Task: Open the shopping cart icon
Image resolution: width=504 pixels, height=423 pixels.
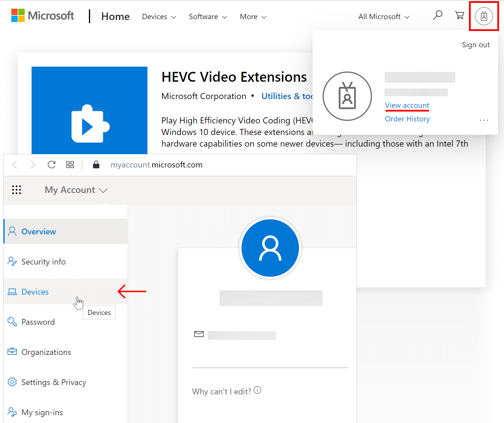Action: click(459, 15)
